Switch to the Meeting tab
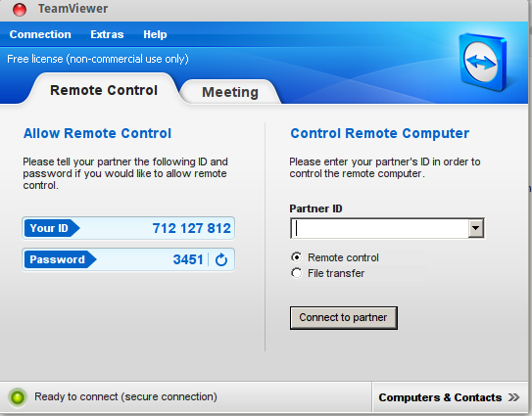The image size is (532, 416). point(230,92)
